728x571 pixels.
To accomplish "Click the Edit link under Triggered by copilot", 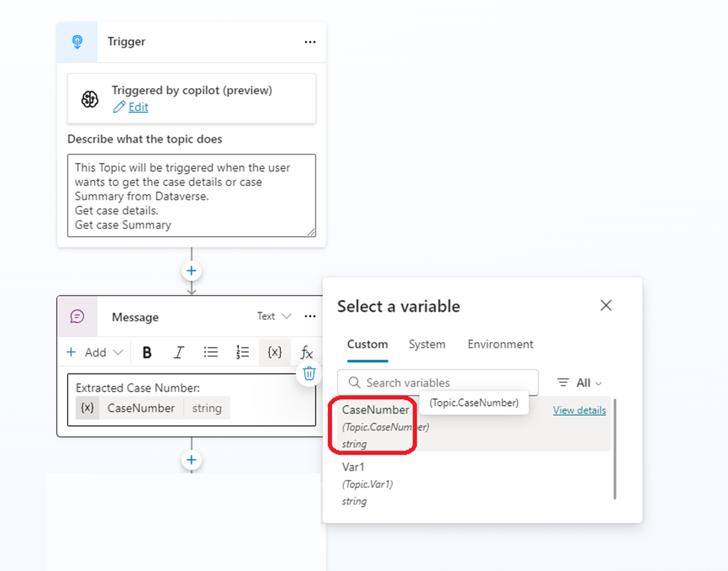I will point(138,107).
